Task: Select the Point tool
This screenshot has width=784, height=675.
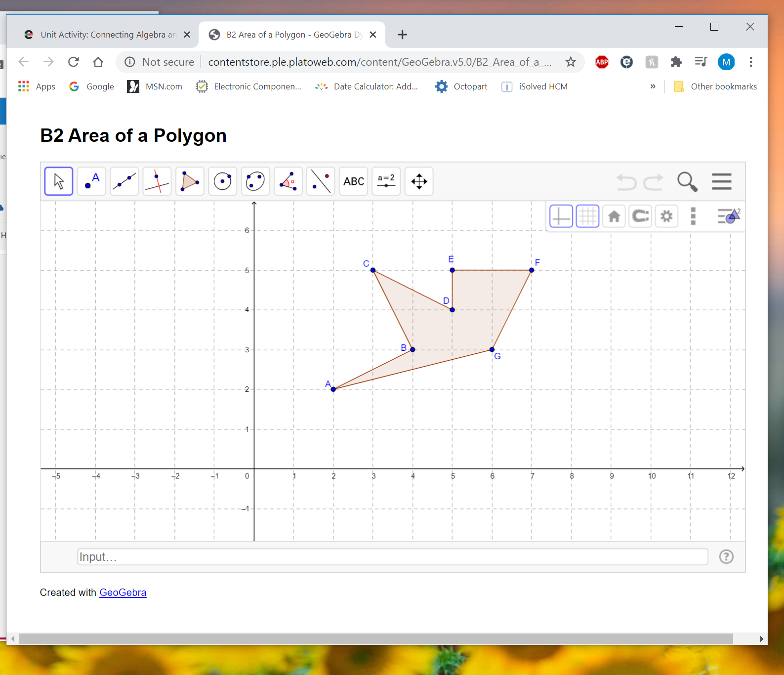Action: 91,181
